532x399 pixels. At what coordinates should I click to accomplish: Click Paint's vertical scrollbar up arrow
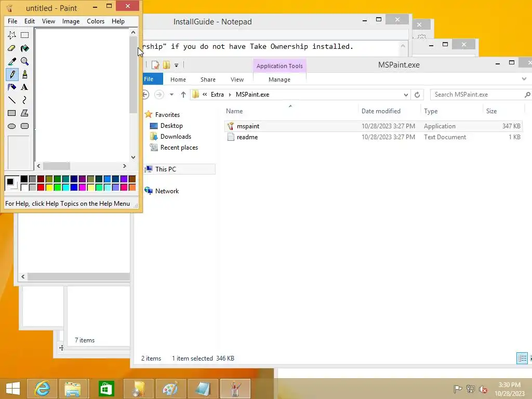pyautogui.click(x=134, y=32)
